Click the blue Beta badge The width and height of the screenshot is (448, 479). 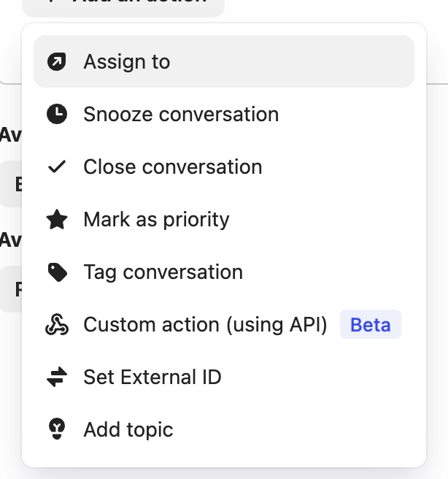[x=370, y=325]
